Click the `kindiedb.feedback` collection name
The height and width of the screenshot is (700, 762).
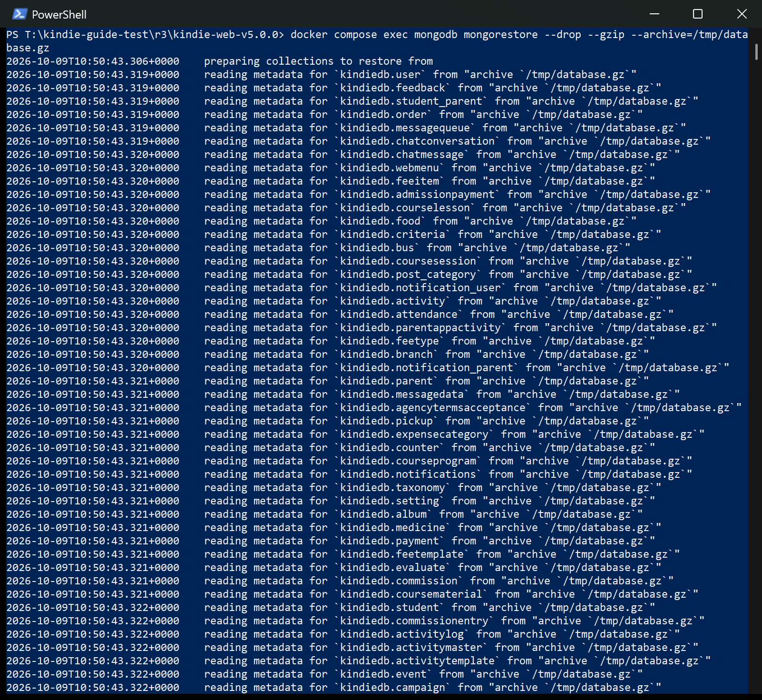coord(393,88)
